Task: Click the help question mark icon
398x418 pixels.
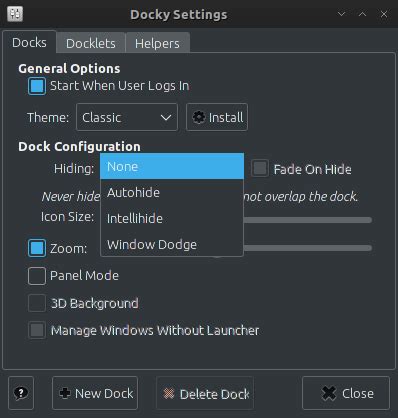Action: pyautogui.click(x=21, y=393)
